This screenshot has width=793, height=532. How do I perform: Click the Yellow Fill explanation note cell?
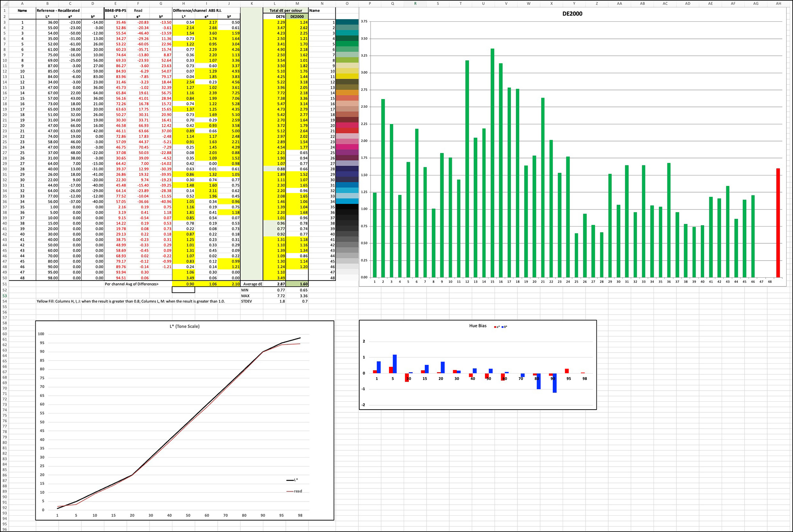tap(131, 301)
